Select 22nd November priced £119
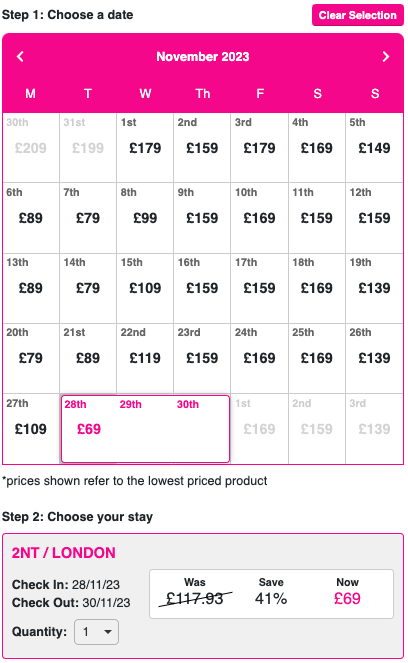 tap(145, 358)
